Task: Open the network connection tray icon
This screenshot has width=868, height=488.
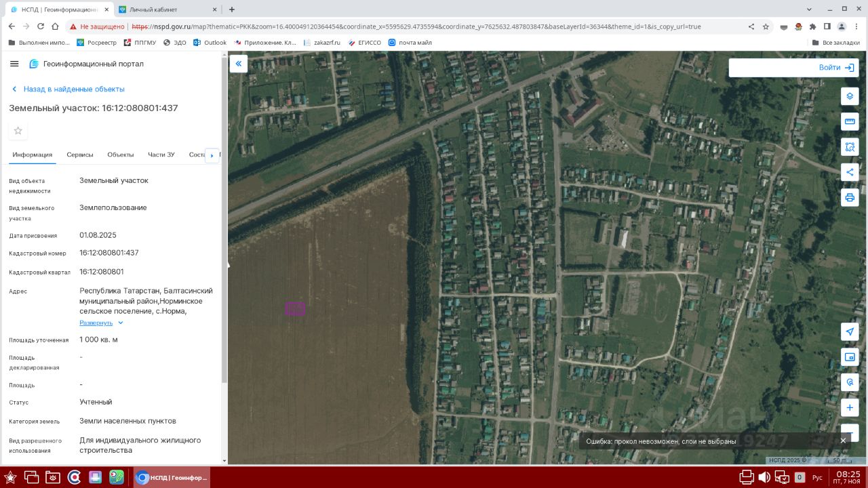Action: (x=782, y=477)
